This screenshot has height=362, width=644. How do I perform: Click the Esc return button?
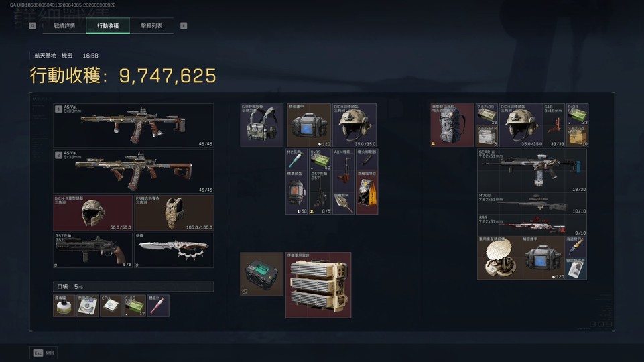pos(44,353)
